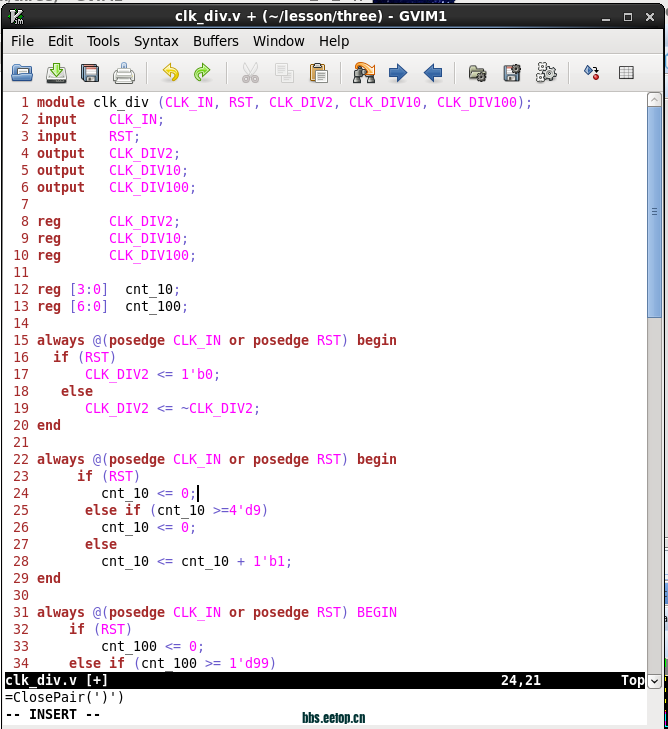Click the Cut scissors icon
This screenshot has height=729, width=668.
point(251,73)
